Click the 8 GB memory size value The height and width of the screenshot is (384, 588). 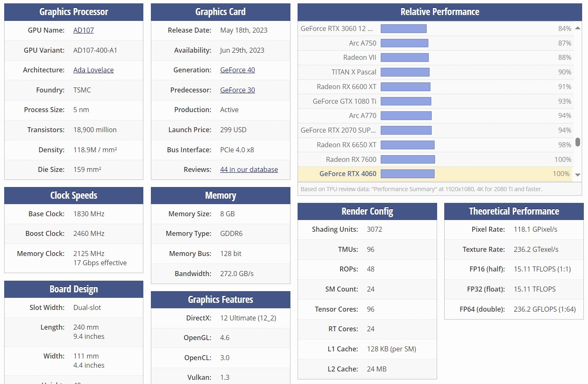click(x=227, y=214)
